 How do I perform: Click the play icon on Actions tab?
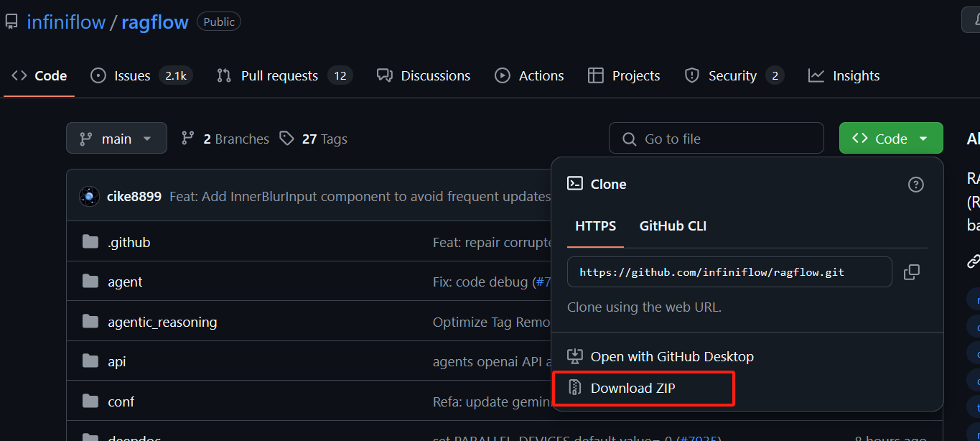503,75
